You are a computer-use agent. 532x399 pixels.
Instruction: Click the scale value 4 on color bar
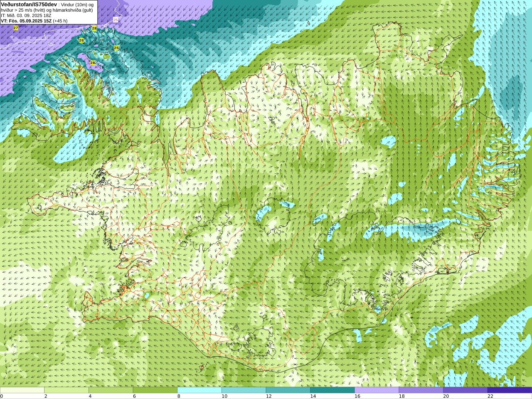coord(90,396)
